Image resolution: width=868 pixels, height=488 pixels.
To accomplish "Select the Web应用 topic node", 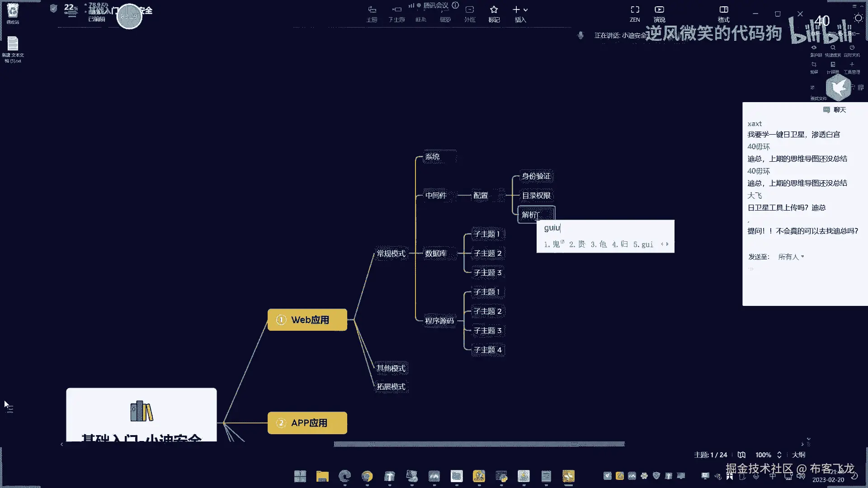I will click(307, 320).
